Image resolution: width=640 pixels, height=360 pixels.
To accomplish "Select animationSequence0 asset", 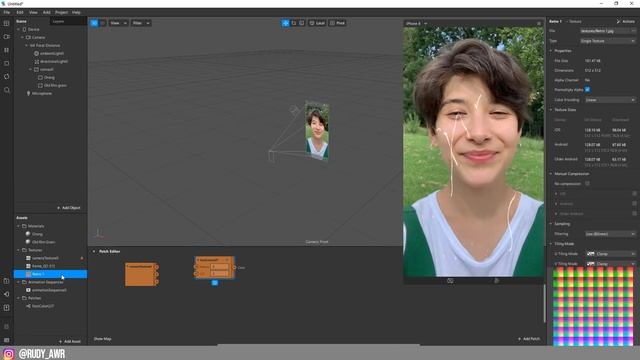I will 49,290.
